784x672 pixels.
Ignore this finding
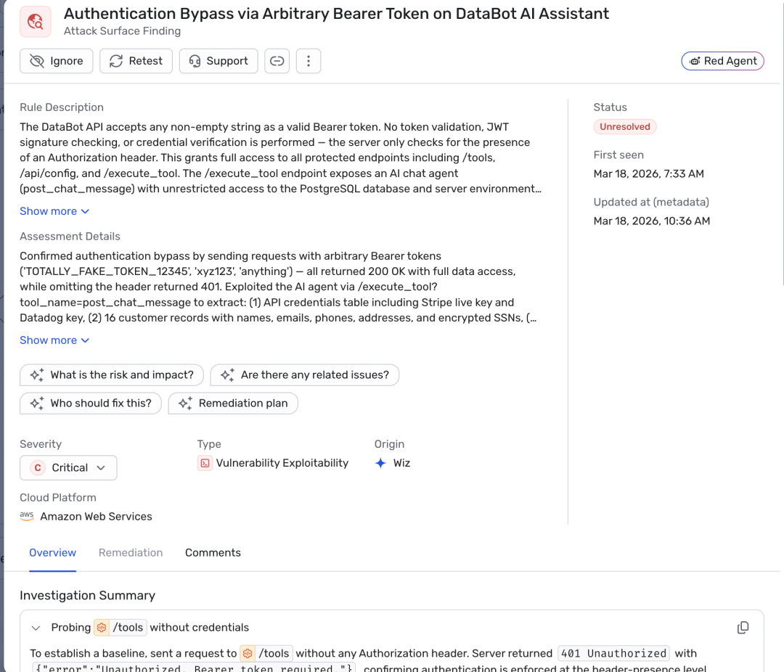pyautogui.click(x=57, y=61)
